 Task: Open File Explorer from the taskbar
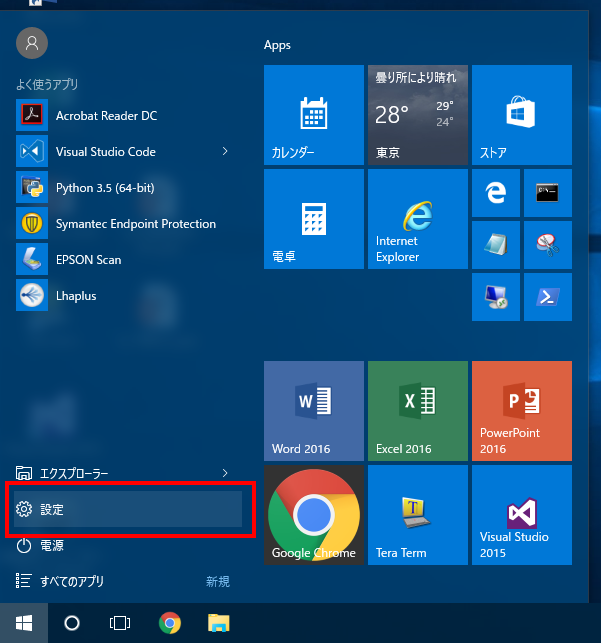pos(219,623)
